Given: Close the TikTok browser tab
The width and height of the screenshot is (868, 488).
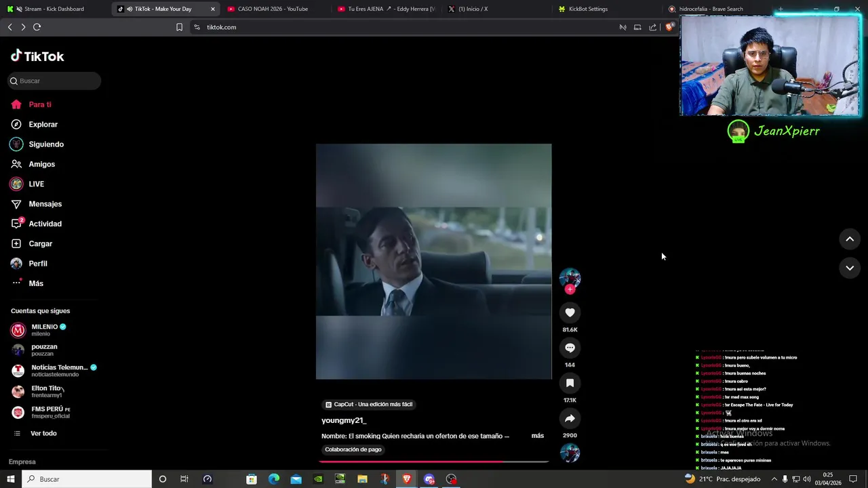Looking at the screenshot, I should [x=213, y=9].
